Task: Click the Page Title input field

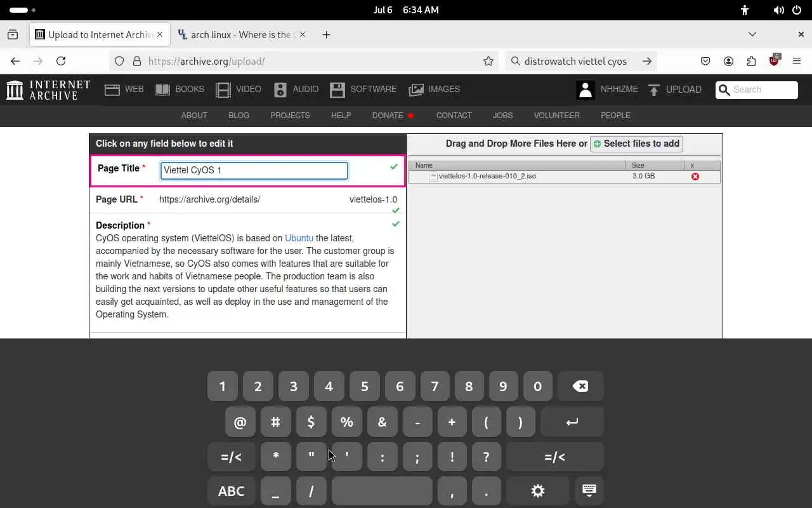Action: pos(254,170)
